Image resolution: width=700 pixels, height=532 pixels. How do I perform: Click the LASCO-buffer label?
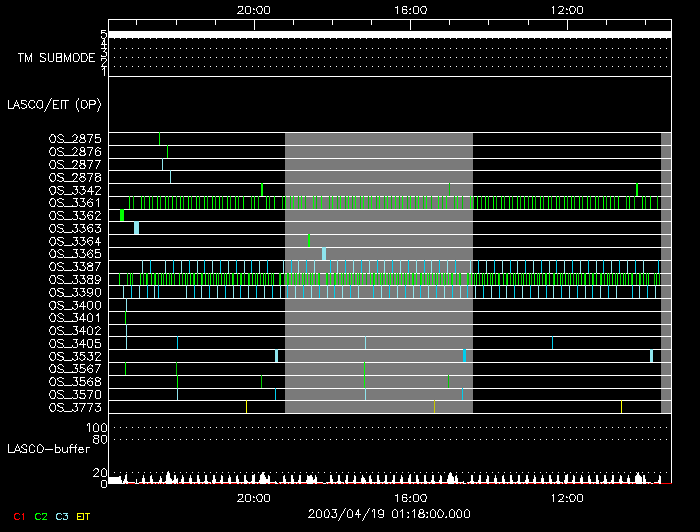[x=49, y=449]
